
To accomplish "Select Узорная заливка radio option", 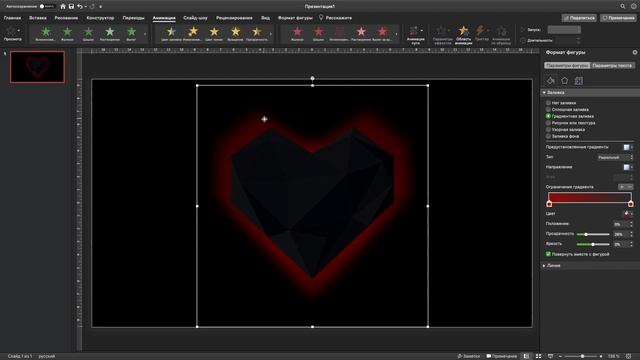I will pyautogui.click(x=548, y=129).
